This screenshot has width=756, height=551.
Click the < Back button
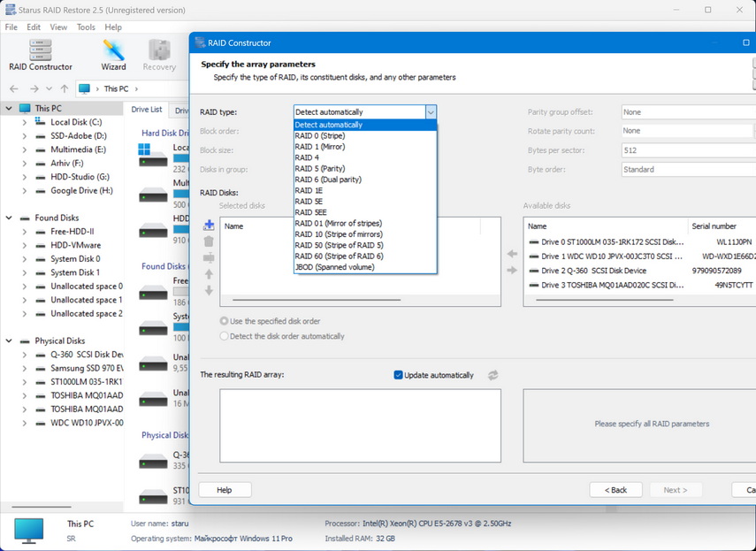pos(615,490)
